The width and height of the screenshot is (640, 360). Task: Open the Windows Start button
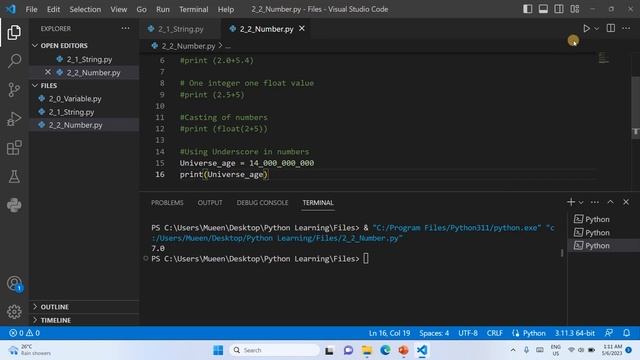coord(218,350)
